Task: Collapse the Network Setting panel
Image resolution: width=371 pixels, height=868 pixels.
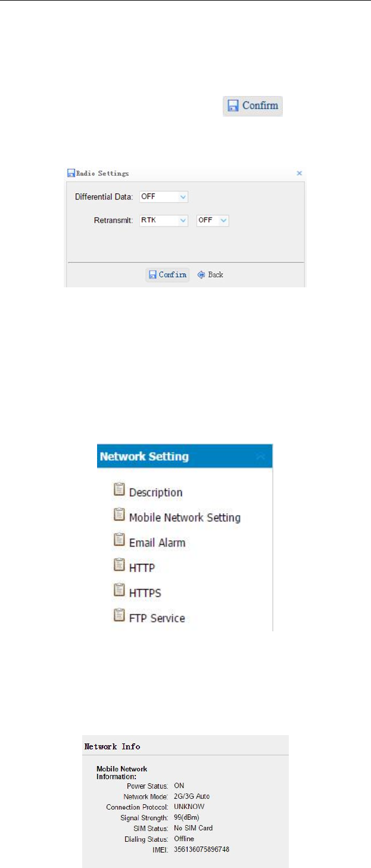Action: click(260, 457)
